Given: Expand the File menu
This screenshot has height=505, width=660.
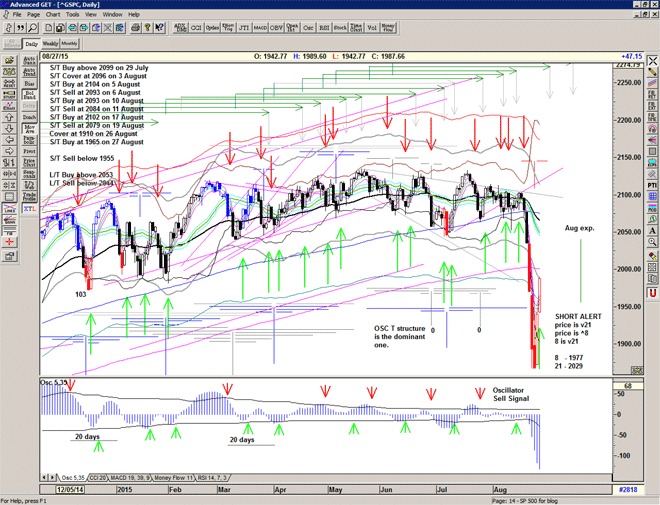Looking at the screenshot, I should [17, 15].
